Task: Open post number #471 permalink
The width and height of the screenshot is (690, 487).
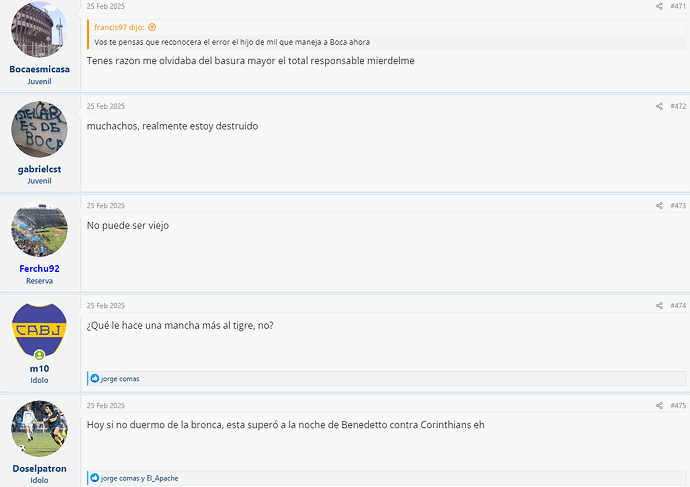Action: coord(678,6)
